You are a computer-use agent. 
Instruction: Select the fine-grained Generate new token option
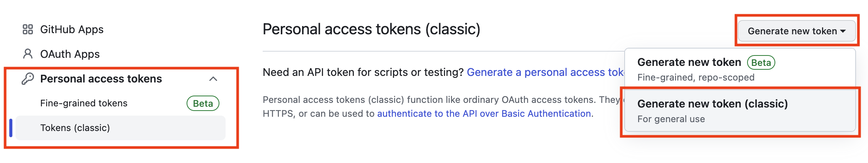pos(689,62)
